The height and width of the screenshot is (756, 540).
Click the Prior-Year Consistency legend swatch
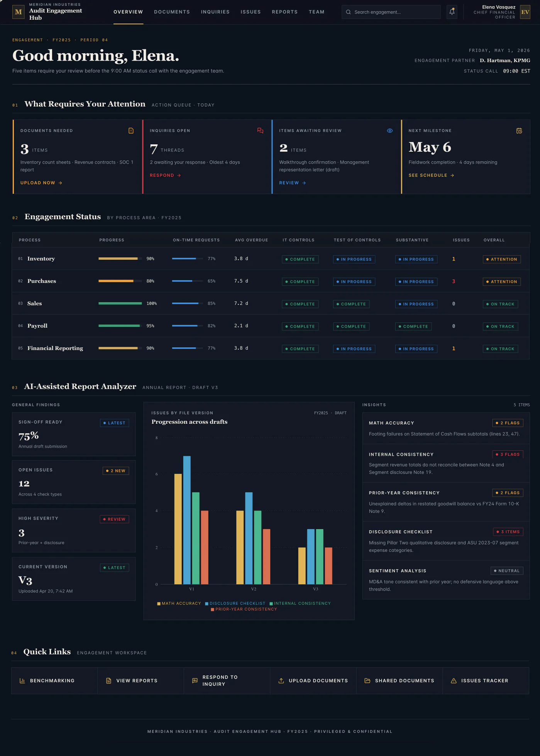212,609
